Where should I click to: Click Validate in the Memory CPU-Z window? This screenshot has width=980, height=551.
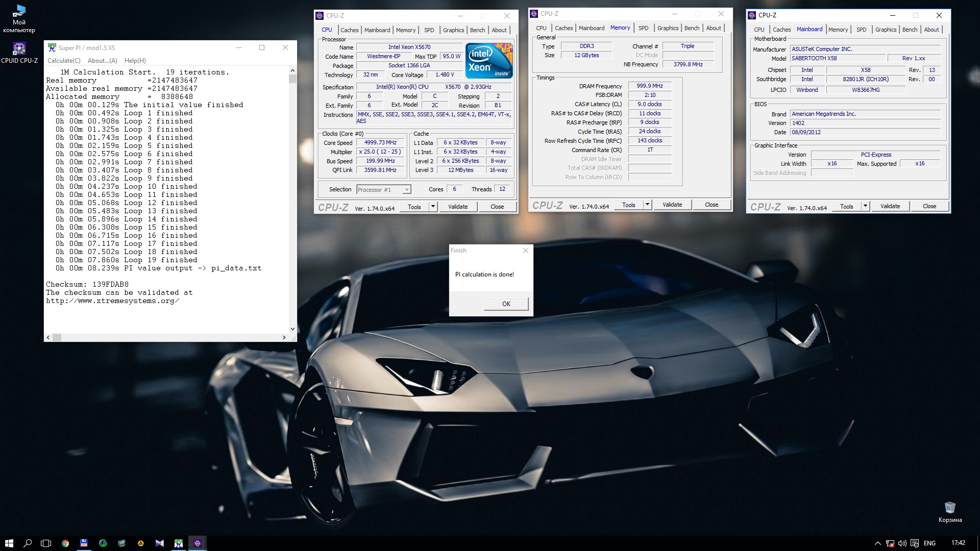[672, 205]
